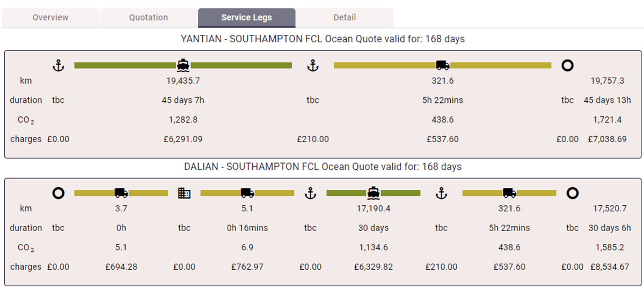Image resolution: width=644 pixels, height=297 pixels.
Task: Click the ship icon on Yantian ocean leg
Action: [183, 66]
